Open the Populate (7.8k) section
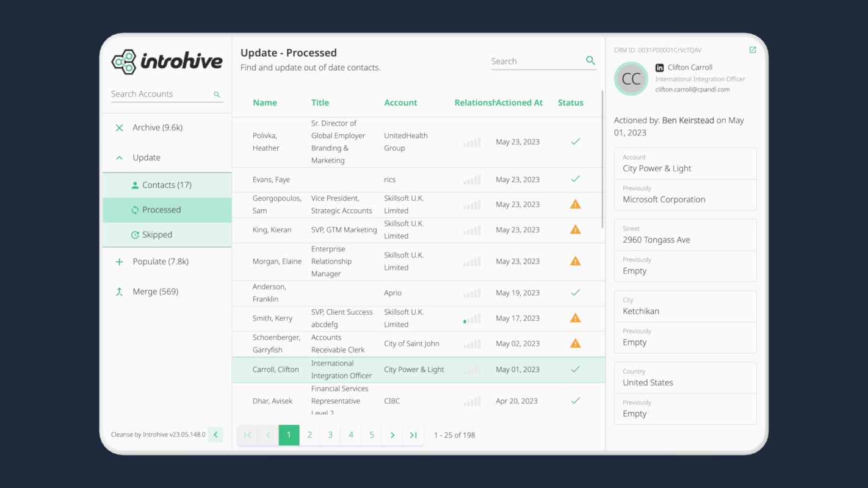Screen dimensions: 868x488 (167, 262)
